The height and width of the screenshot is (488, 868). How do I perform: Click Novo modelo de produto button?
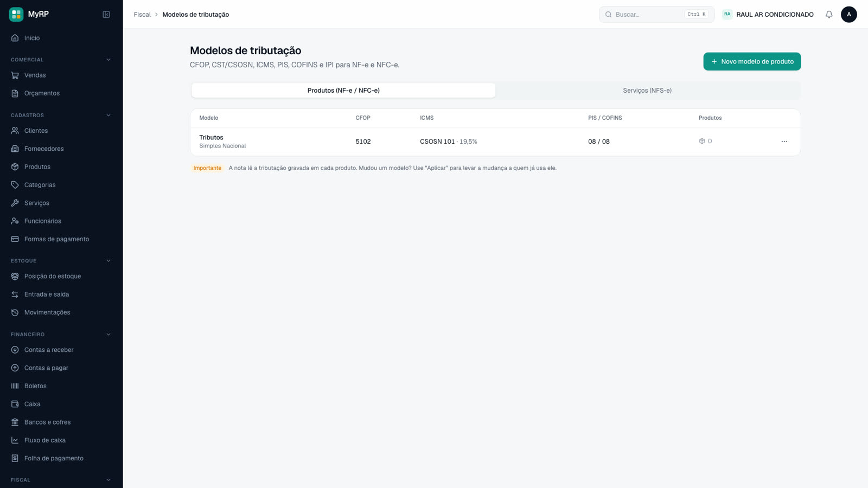click(x=752, y=61)
